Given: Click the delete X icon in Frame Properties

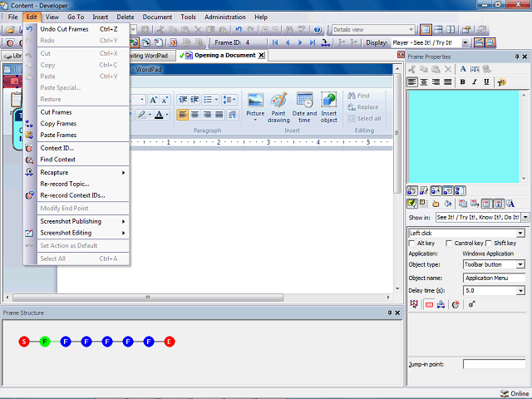Looking at the screenshot, I should pos(448,69).
